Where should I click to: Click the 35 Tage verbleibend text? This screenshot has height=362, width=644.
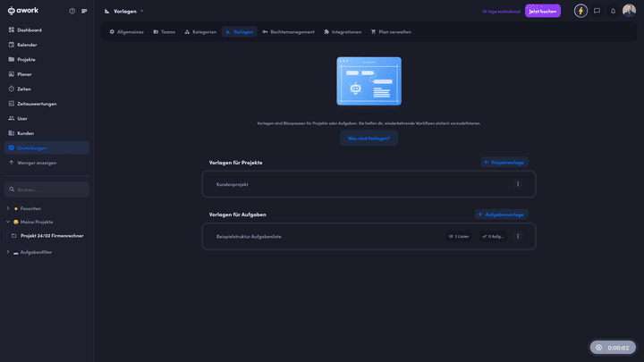[x=501, y=12]
